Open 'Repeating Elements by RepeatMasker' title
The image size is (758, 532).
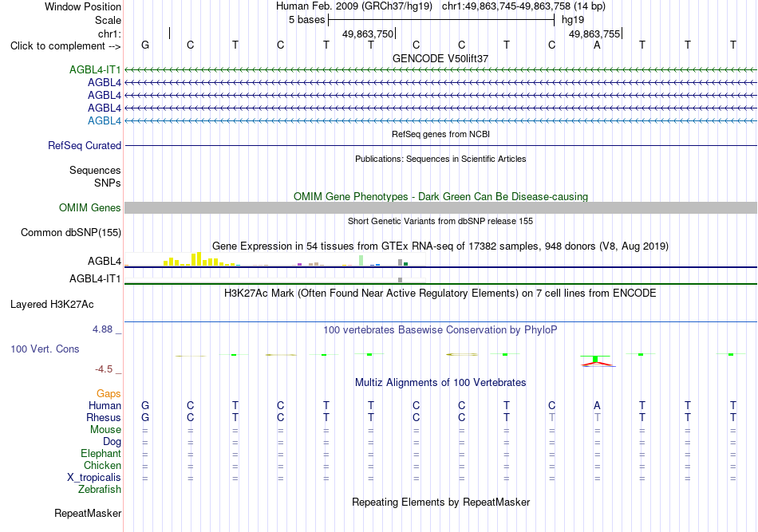click(x=440, y=502)
